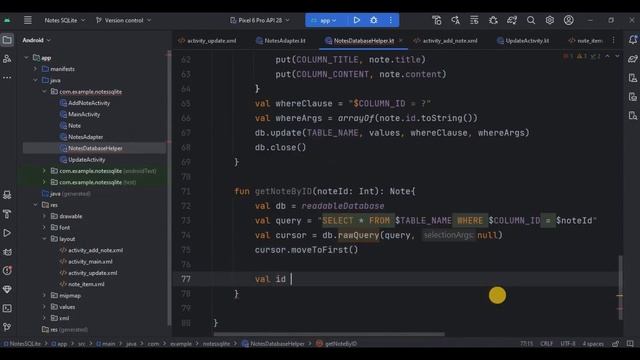Click the Search Everywhere magnifier
Screen dimensions: 640x360
(531, 20)
